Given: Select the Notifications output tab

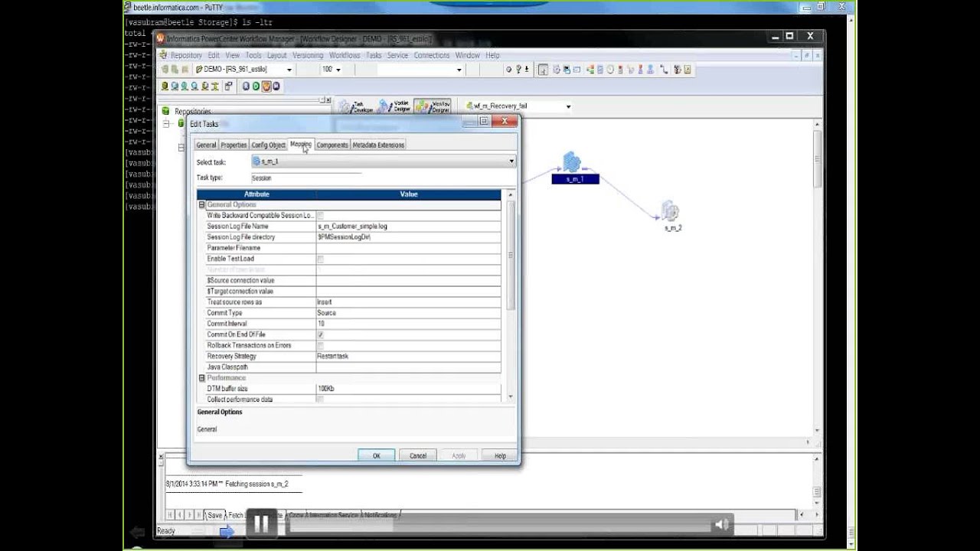Looking at the screenshot, I should (x=381, y=515).
